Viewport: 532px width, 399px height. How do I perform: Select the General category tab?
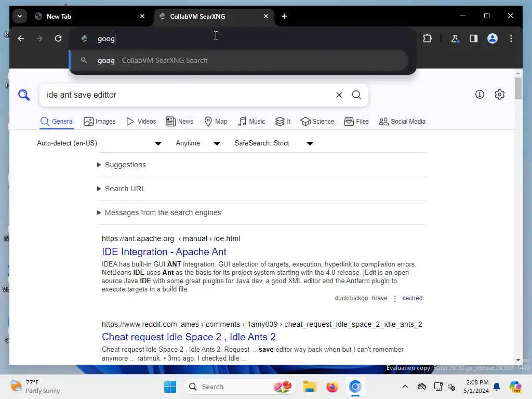[57, 122]
